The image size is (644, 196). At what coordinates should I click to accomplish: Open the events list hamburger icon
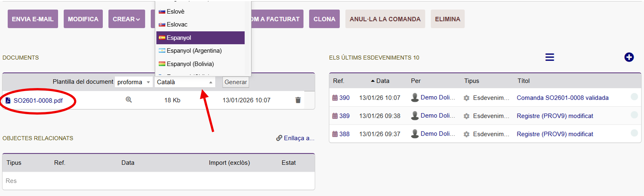tap(549, 57)
